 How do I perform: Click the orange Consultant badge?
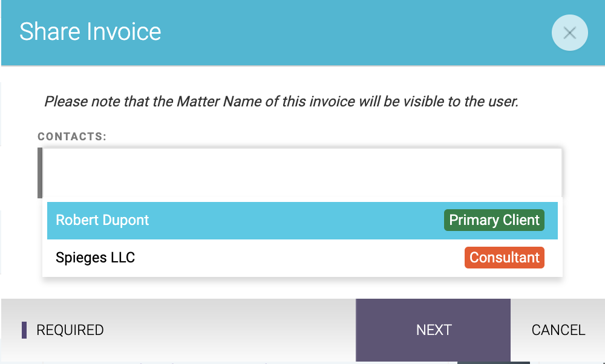(x=505, y=258)
